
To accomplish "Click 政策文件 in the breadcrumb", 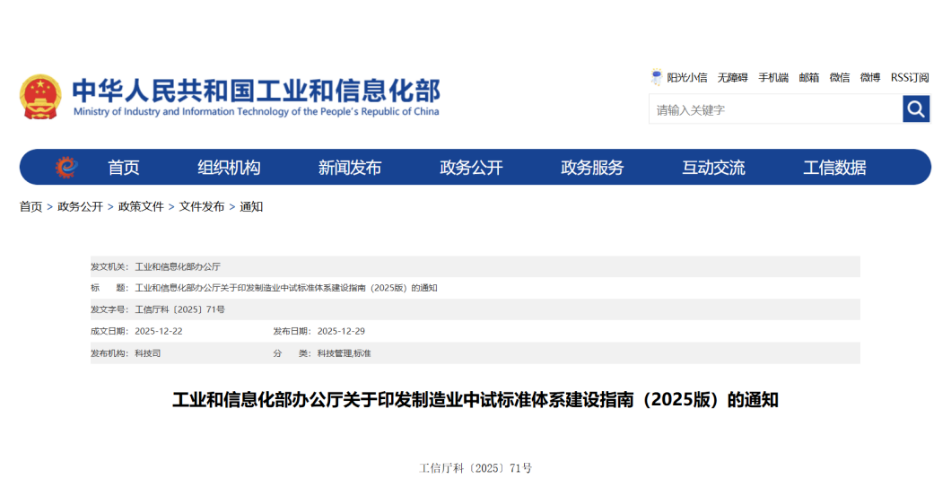I will click(x=141, y=207).
